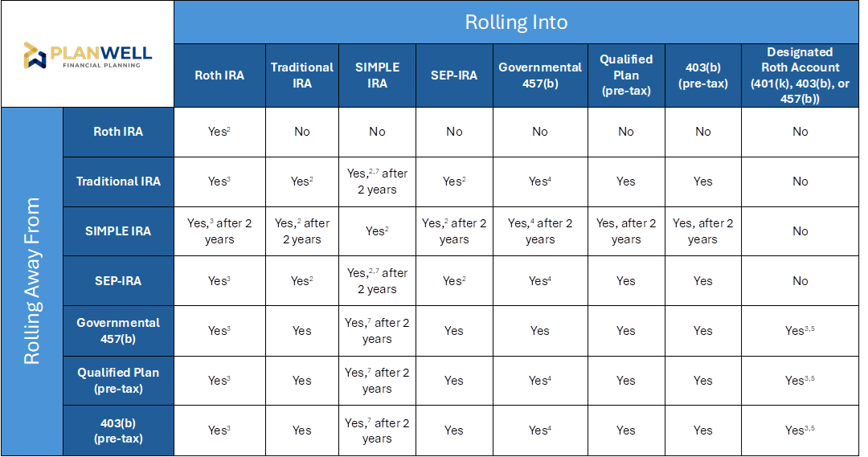868x457 pixels.
Task: Select the Governmental 457(b) column header
Action: pos(540,75)
